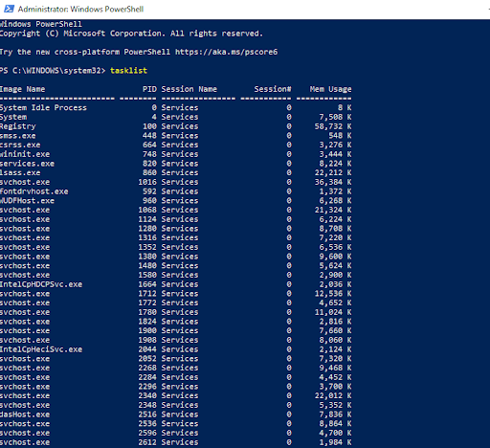The height and width of the screenshot is (448, 490).
Task: Select the 'Registry' process name
Action: [18, 126]
